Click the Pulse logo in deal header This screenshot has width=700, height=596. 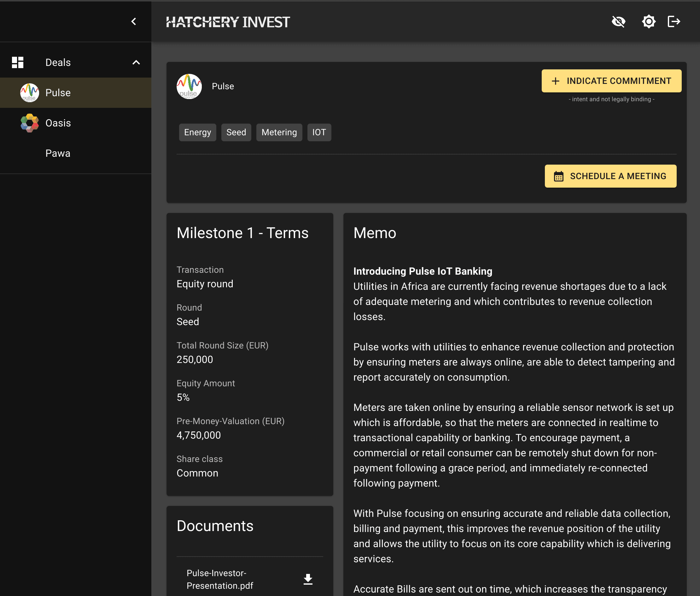point(189,86)
